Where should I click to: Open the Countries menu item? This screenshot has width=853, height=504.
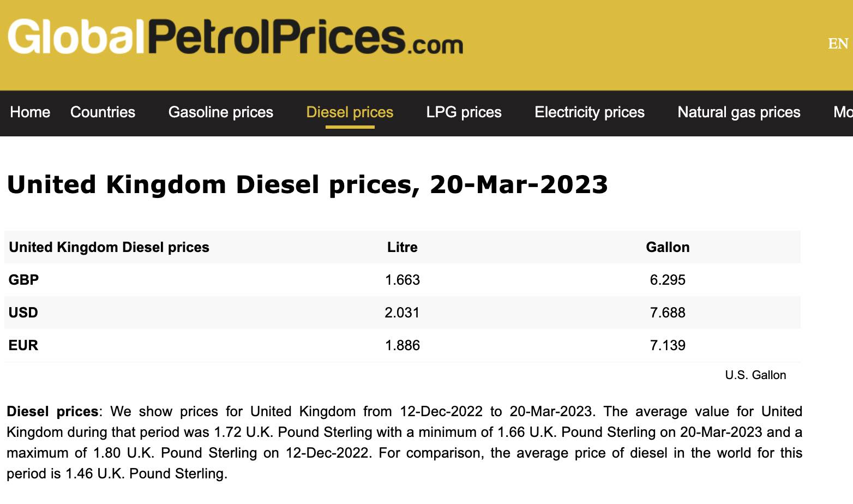tap(103, 112)
